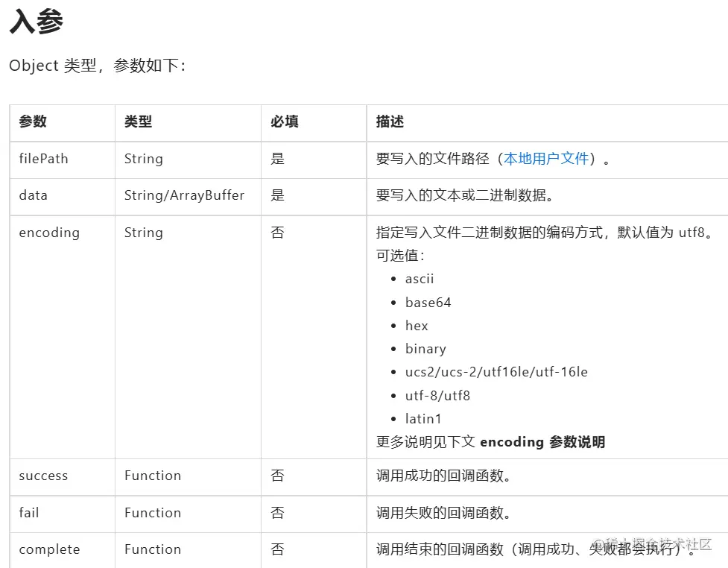Click the 入参 heading

point(36,22)
